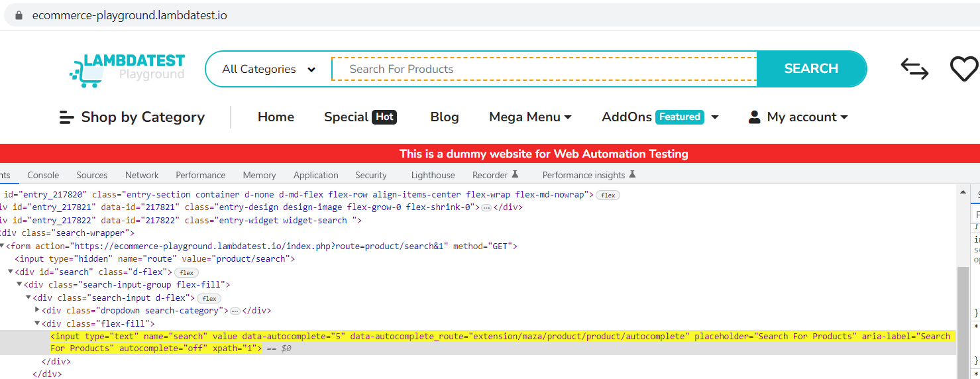This screenshot has width=980, height=379.
Task: Select the div class="search-wrapper" line
Action: [x=68, y=233]
